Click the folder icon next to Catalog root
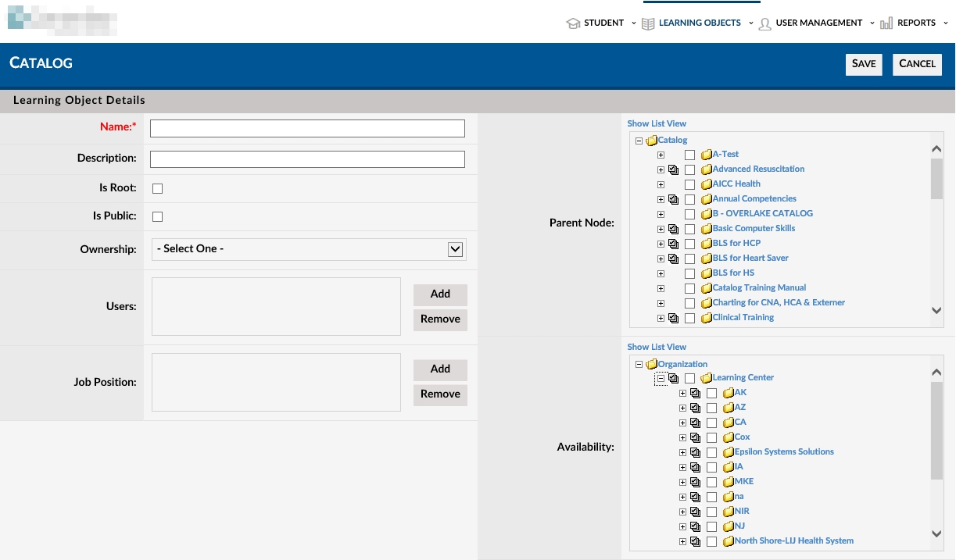956x560 pixels. pos(651,141)
